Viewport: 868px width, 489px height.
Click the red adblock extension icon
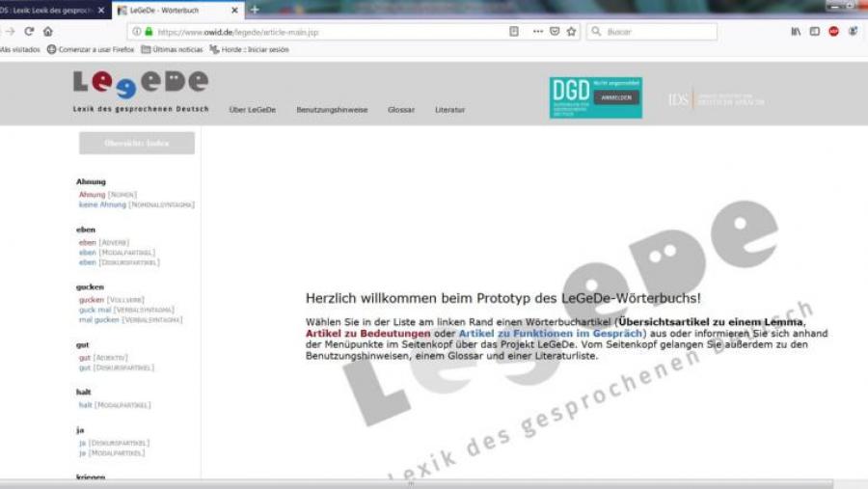pos(833,31)
